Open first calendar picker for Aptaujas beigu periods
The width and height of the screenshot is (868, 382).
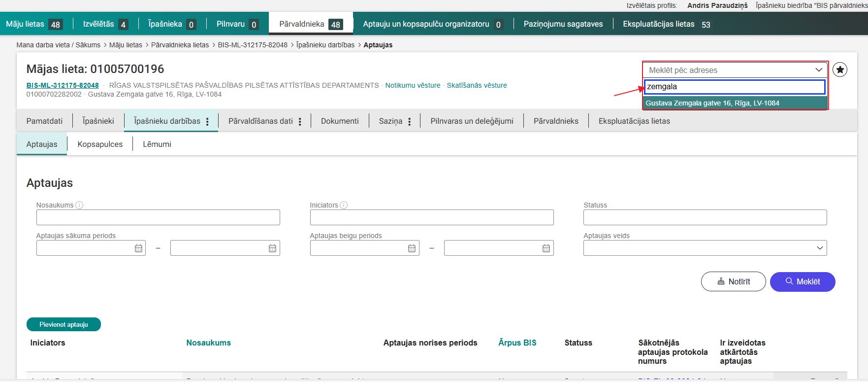tap(412, 248)
